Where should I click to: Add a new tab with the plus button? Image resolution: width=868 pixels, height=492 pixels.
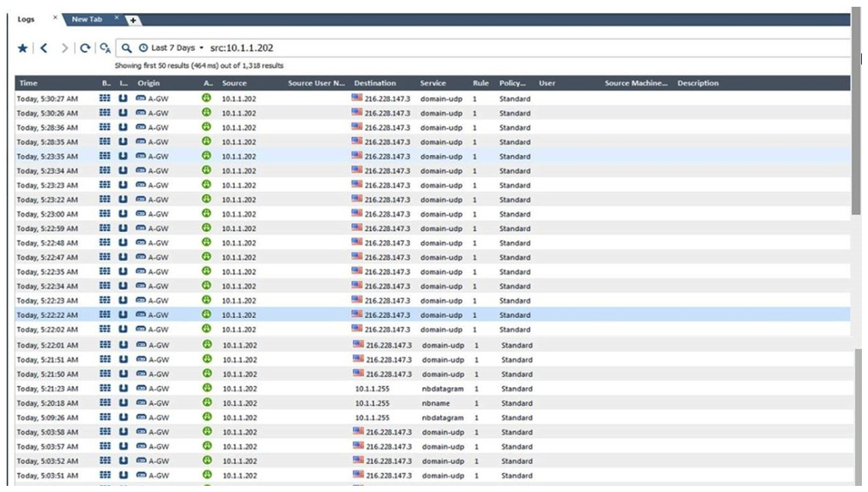click(133, 20)
